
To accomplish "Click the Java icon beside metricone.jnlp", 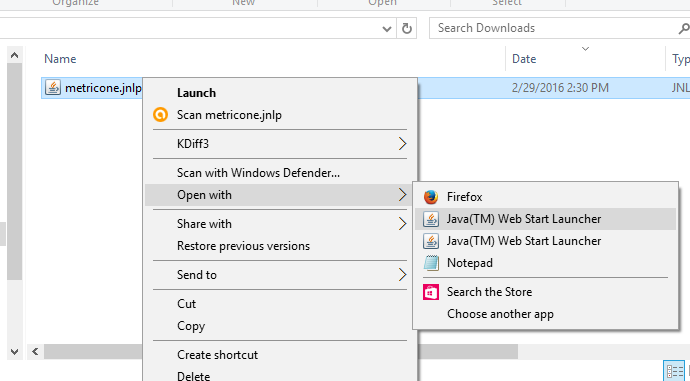I will [53, 88].
